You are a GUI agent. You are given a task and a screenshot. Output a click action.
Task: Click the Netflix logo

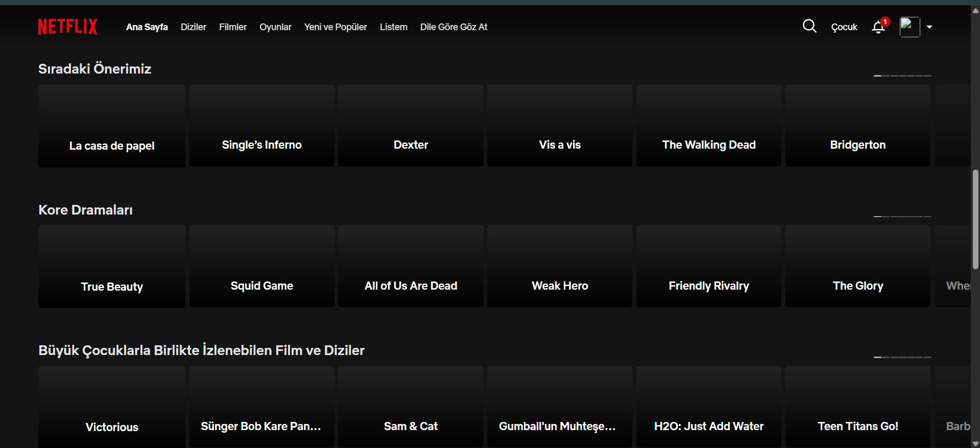coord(67,27)
